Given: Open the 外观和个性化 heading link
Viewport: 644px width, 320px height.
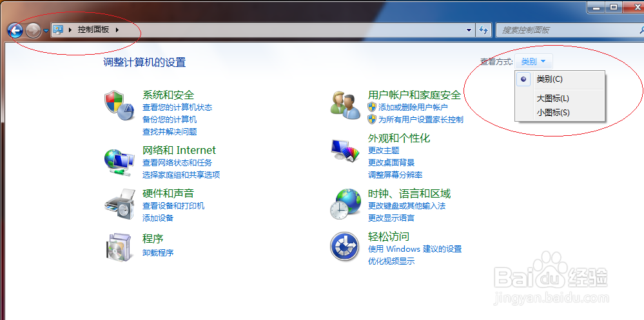Looking at the screenshot, I should pyautogui.click(x=399, y=138).
